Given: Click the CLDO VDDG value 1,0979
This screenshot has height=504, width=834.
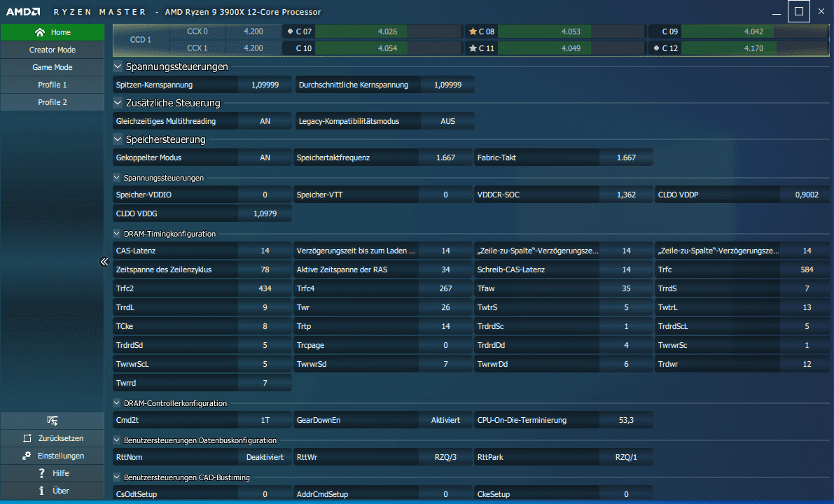Looking at the screenshot, I should tap(265, 213).
